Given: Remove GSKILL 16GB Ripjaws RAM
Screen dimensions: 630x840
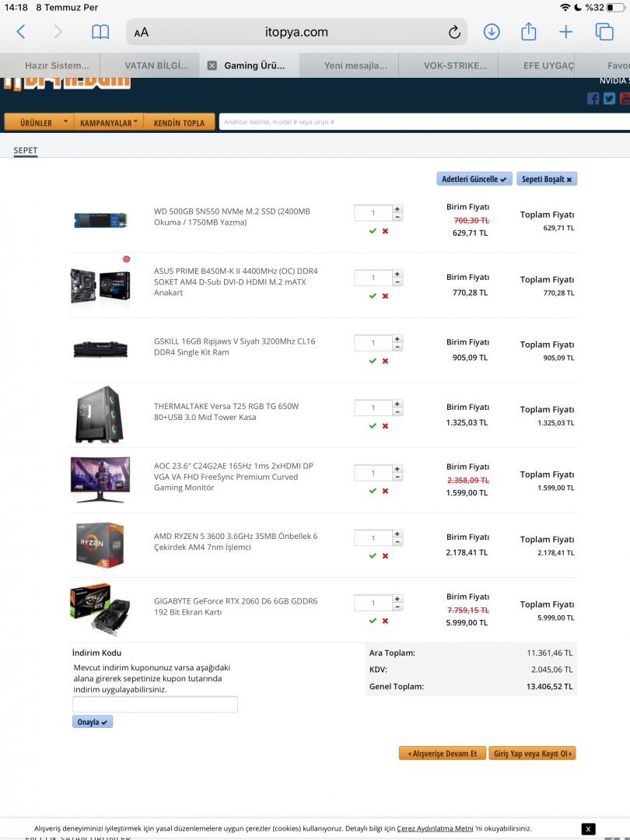Looking at the screenshot, I should 385,361.
